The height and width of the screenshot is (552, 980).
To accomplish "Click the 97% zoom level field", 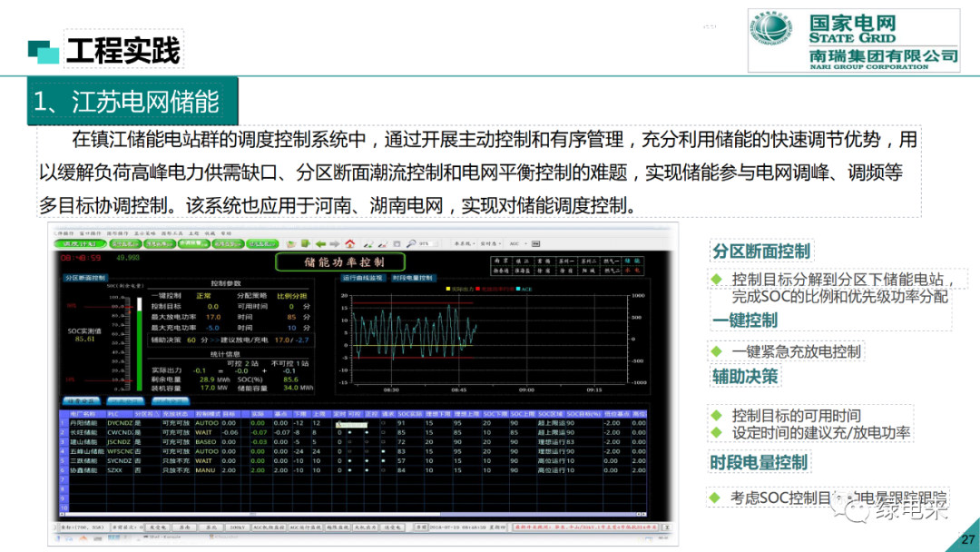I will click(428, 244).
